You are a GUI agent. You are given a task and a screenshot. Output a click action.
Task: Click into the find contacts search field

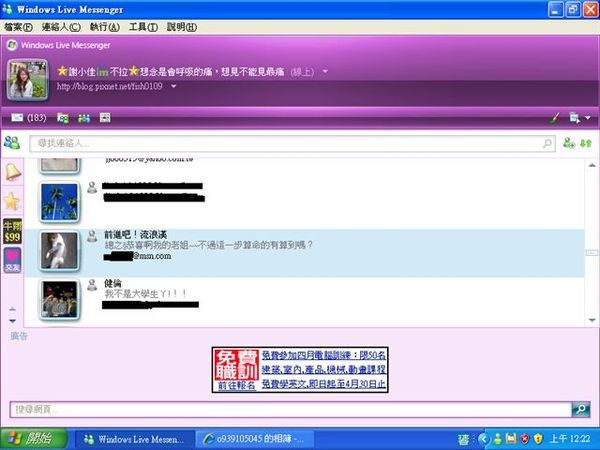pos(292,143)
